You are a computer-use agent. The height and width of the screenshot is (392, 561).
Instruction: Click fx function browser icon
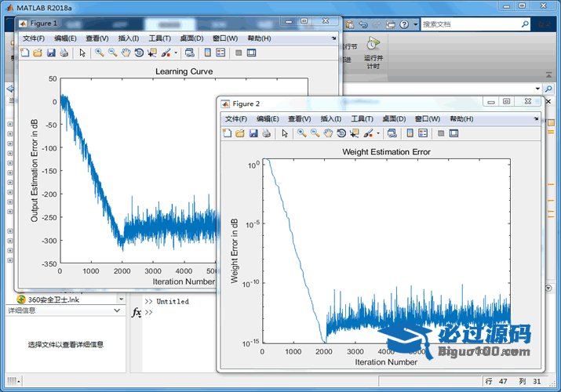(137, 312)
